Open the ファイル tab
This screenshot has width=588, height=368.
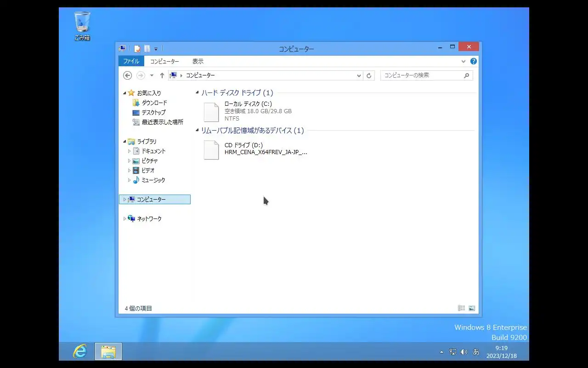pyautogui.click(x=131, y=61)
